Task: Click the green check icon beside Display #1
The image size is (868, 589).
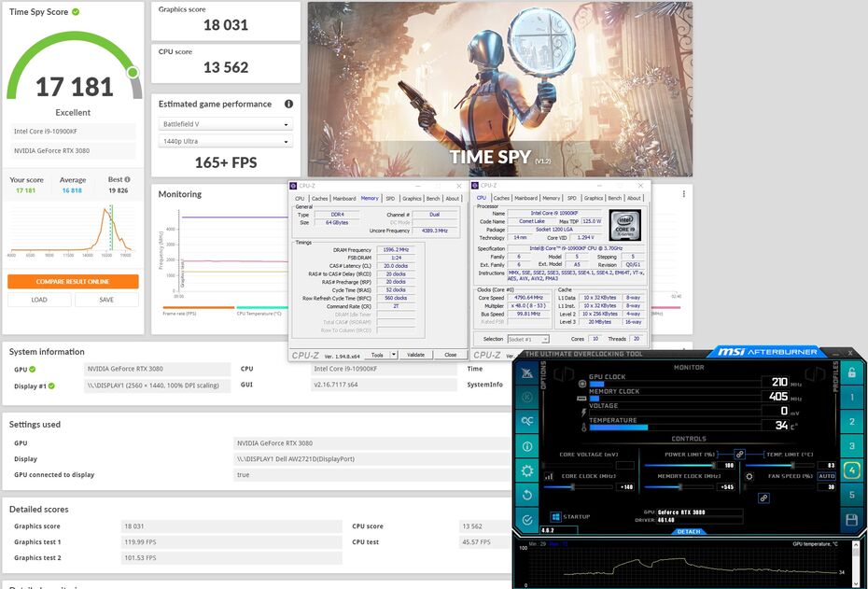Action: [51, 386]
